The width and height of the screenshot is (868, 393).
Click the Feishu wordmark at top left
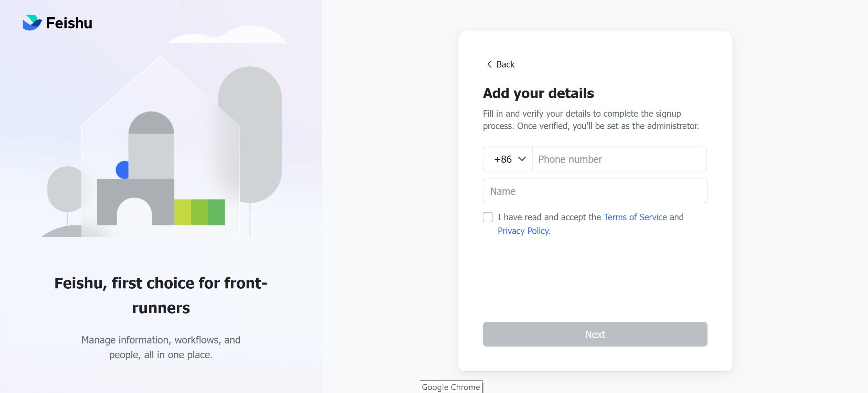68,23
